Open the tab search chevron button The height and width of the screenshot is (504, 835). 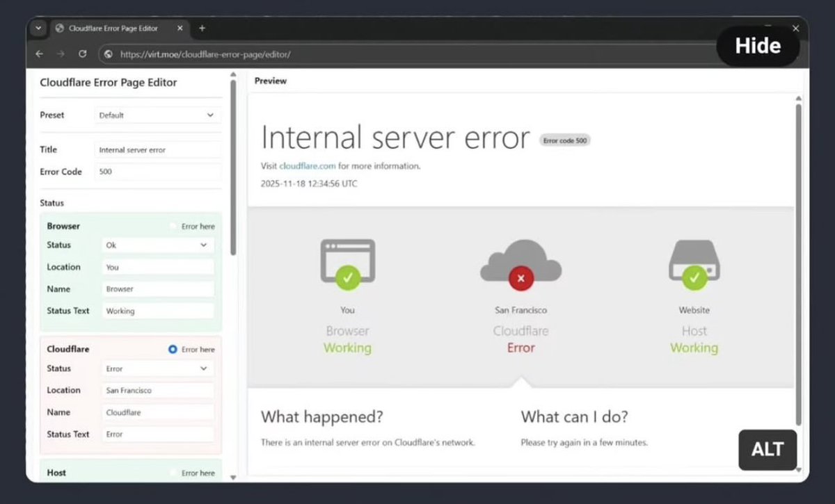(38, 29)
